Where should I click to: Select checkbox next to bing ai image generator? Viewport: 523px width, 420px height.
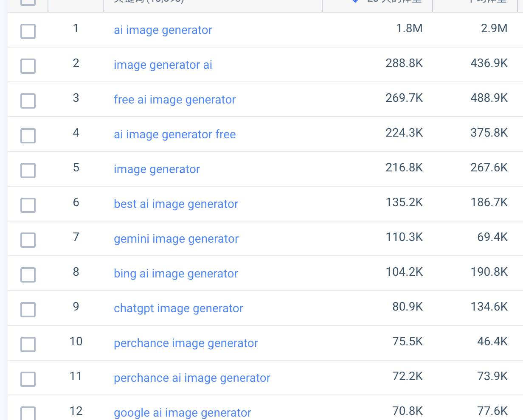[x=28, y=275]
